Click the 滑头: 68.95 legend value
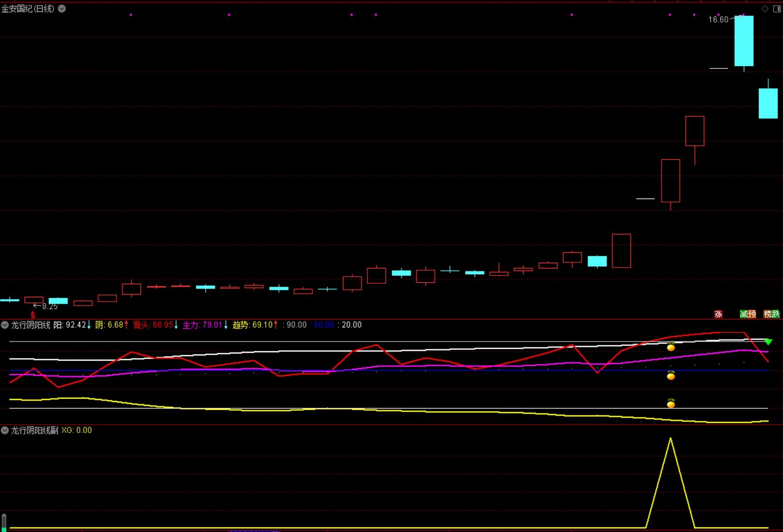The width and height of the screenshot is (783, 532). [153, 325]
